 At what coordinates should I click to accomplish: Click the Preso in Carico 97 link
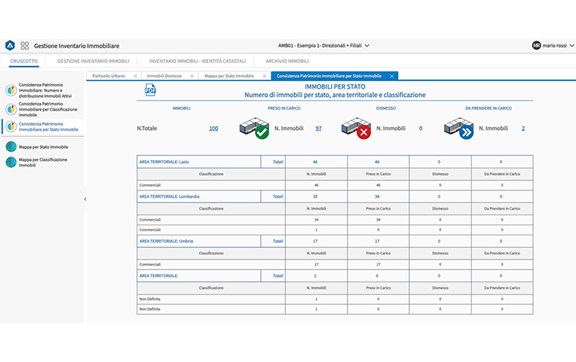318,128
